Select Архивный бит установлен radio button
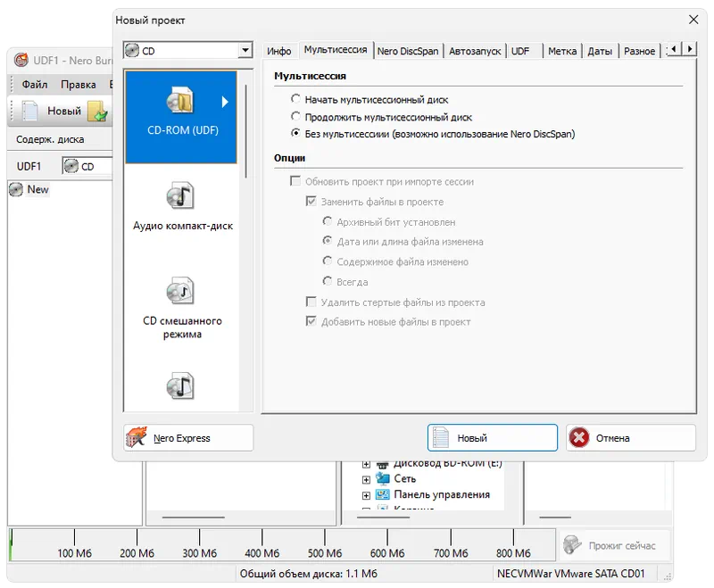 (327, 221)
